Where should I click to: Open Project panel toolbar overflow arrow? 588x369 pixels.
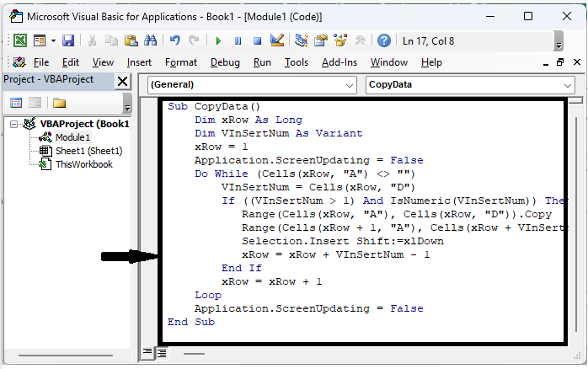coord(127,103)
